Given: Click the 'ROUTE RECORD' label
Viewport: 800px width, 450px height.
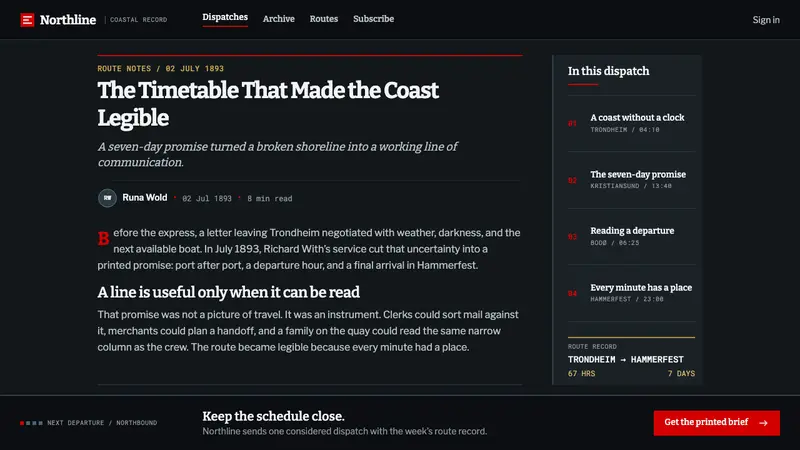Looking at the screenshot, I should click(x=592, y=346).
